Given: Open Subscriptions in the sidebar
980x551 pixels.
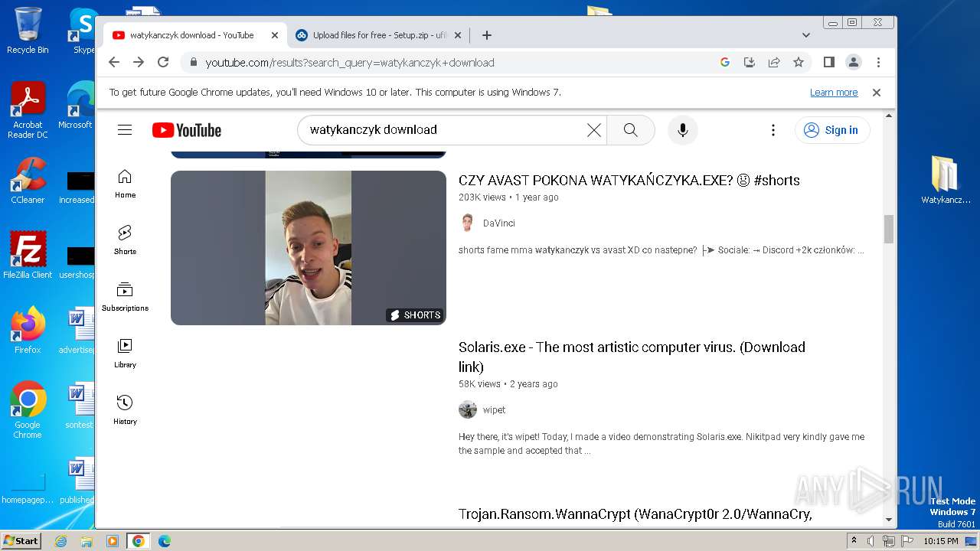Looking at the screenshot, I should tap(125, 297).
